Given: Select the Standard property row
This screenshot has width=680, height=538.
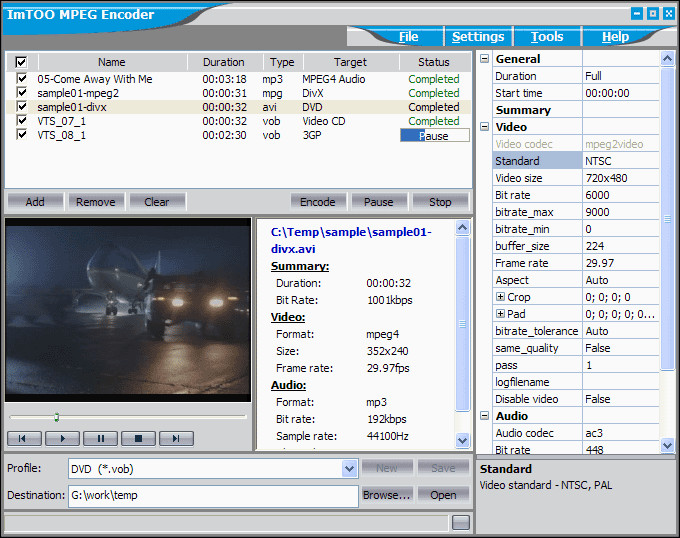Looking at the screenshot, I should pyautogui.click(x=575, y=161).
